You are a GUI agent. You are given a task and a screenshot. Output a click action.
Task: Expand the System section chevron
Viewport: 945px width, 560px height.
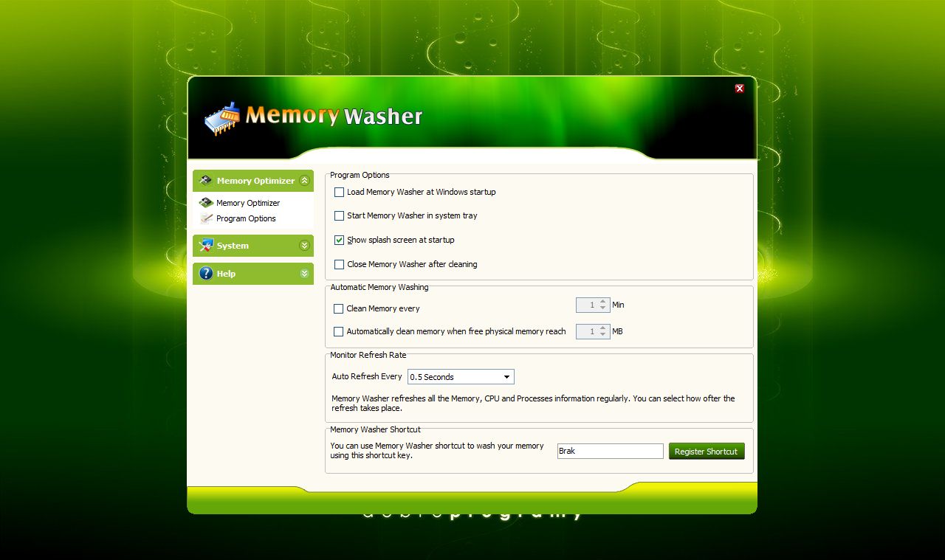point(304,245)
